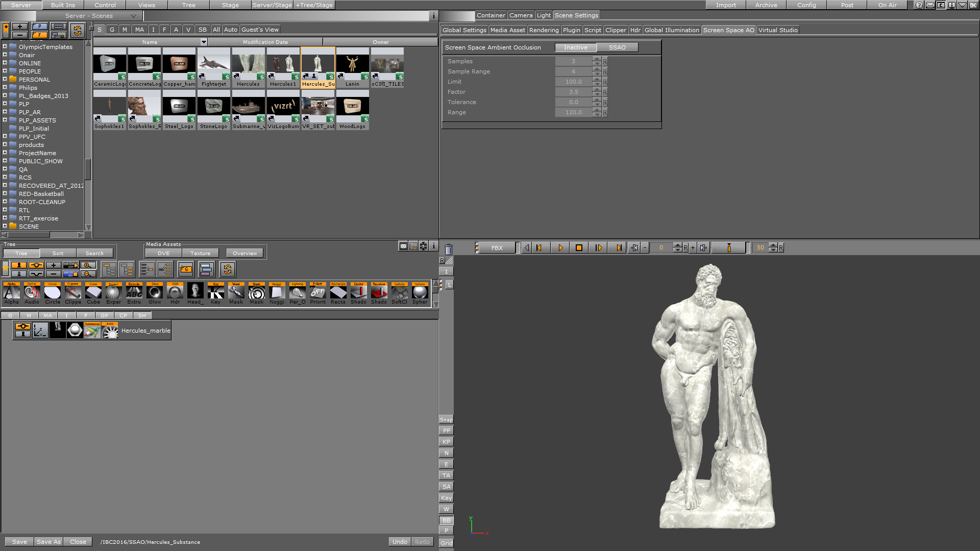980x551 pixels.
Task: Expand the PEOPLE folder
Action: (5, 71)
